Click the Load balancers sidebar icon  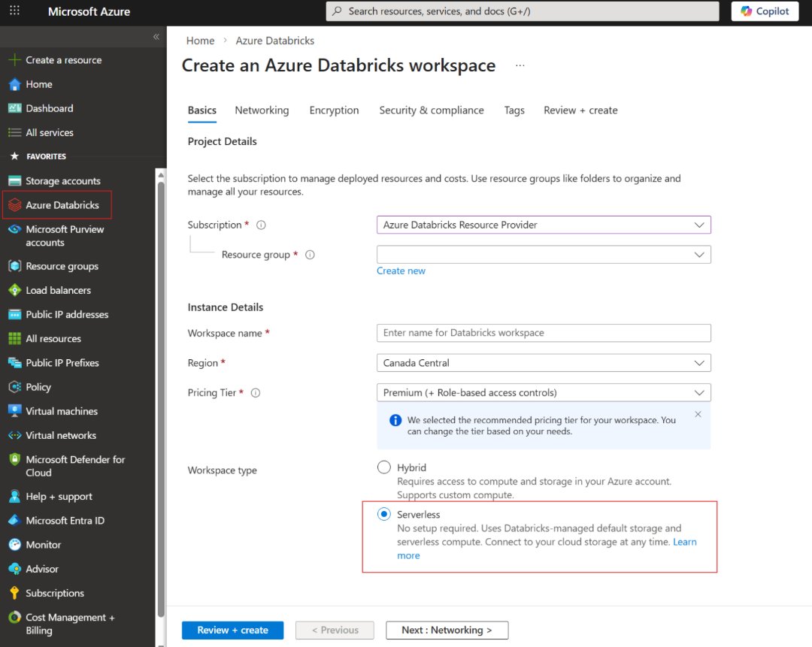point(14,290)
